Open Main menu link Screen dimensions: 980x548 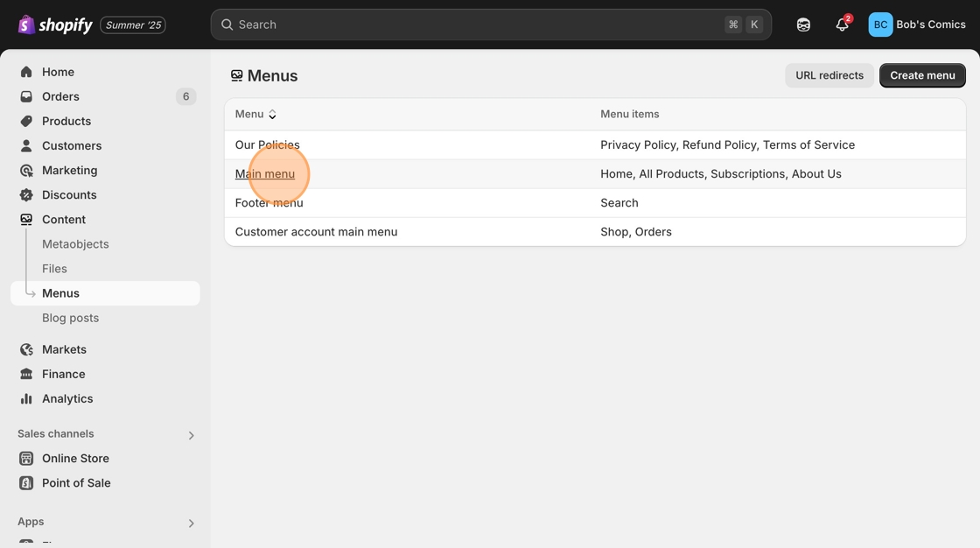click(x=265, y=174)
